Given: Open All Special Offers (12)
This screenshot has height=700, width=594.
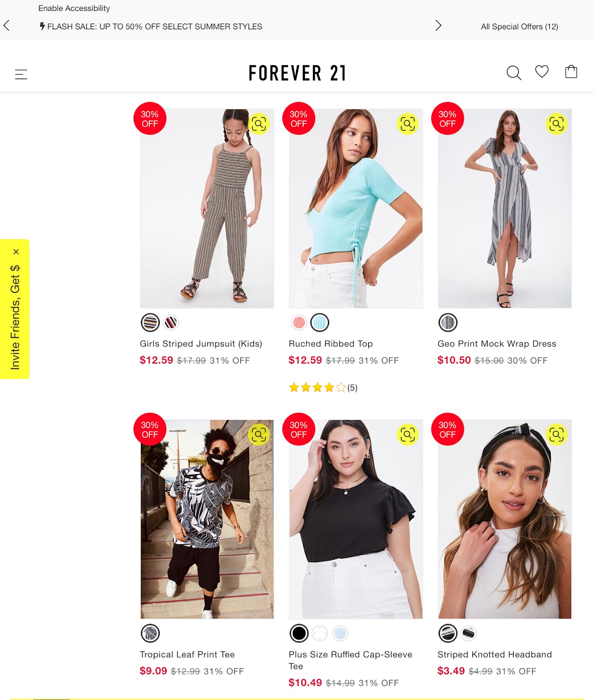Looking at the screenshot, I should [x=519, y=27].
